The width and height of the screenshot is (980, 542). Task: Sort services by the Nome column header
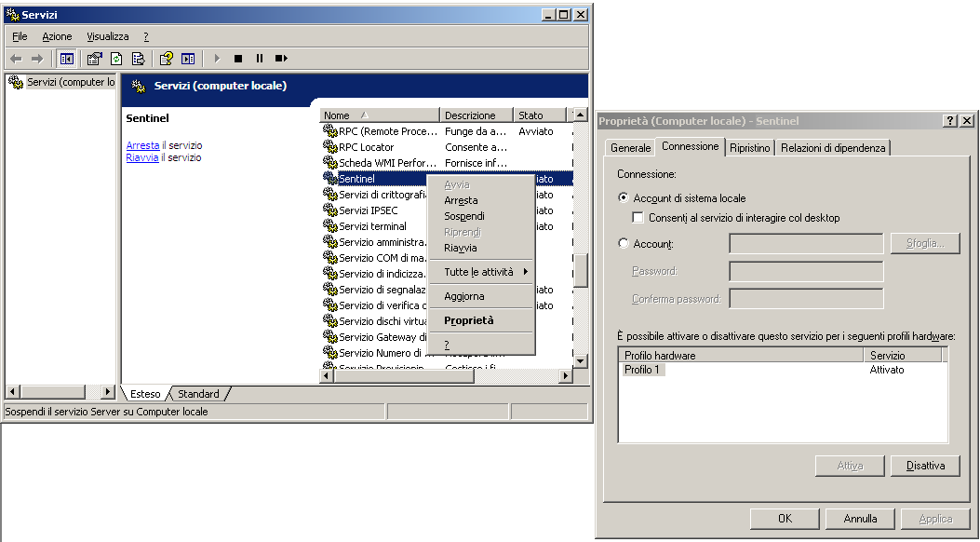point(380,115)
